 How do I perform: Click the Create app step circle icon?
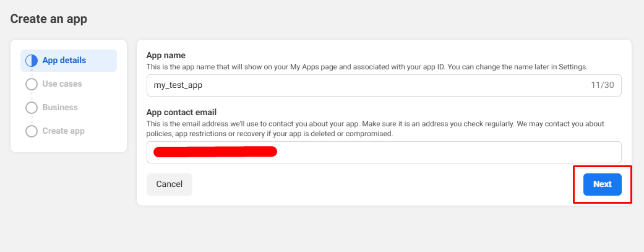31,131
